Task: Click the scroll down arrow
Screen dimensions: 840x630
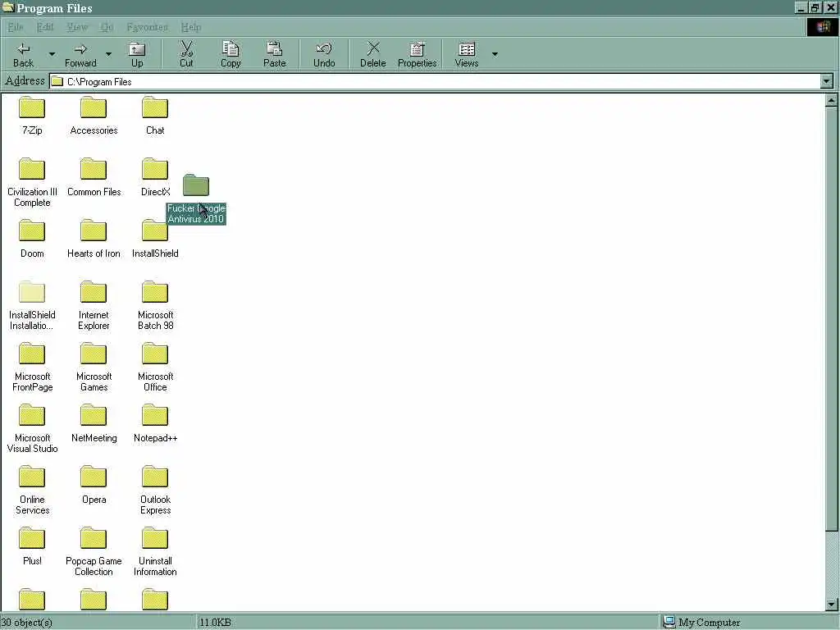Action: pos(832,605)
